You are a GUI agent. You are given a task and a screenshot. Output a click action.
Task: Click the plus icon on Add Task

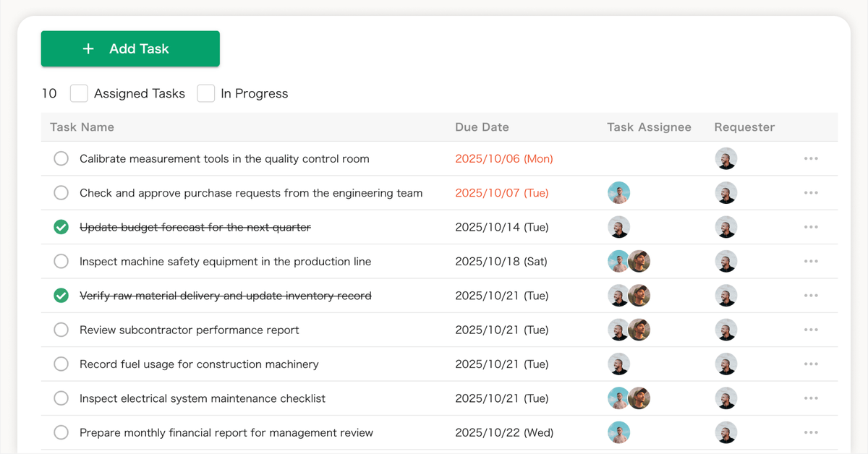click(88, 48)
